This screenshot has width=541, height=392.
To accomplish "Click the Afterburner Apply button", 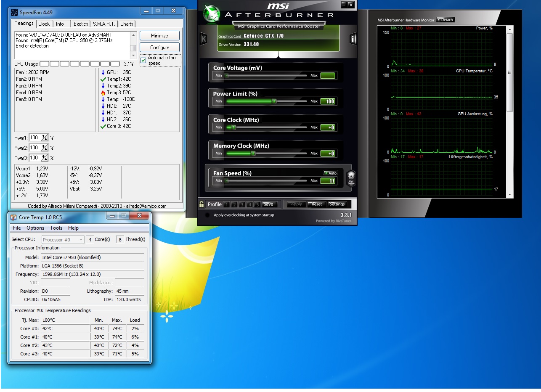I will (x=297, y=204).
